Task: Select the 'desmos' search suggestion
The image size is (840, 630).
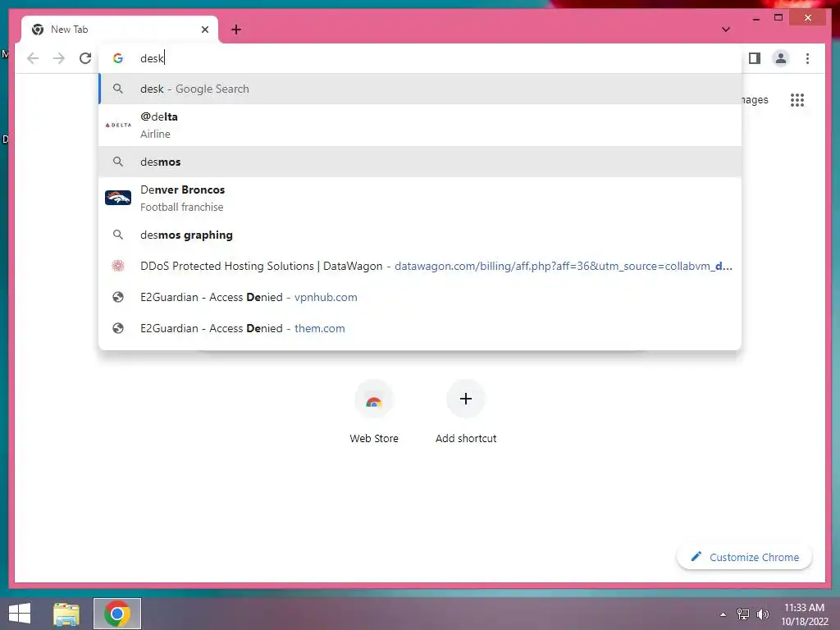Action: (420, 162)
